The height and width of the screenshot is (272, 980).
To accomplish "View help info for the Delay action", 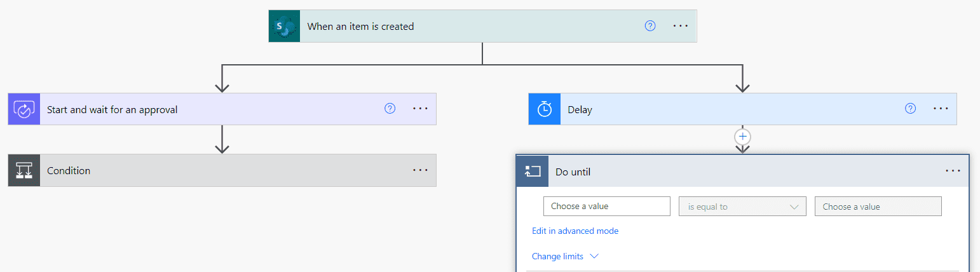I will tap(911, 109).
